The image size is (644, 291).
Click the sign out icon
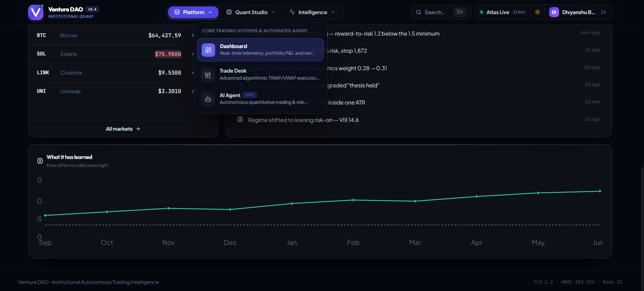[x=604, y=12]
